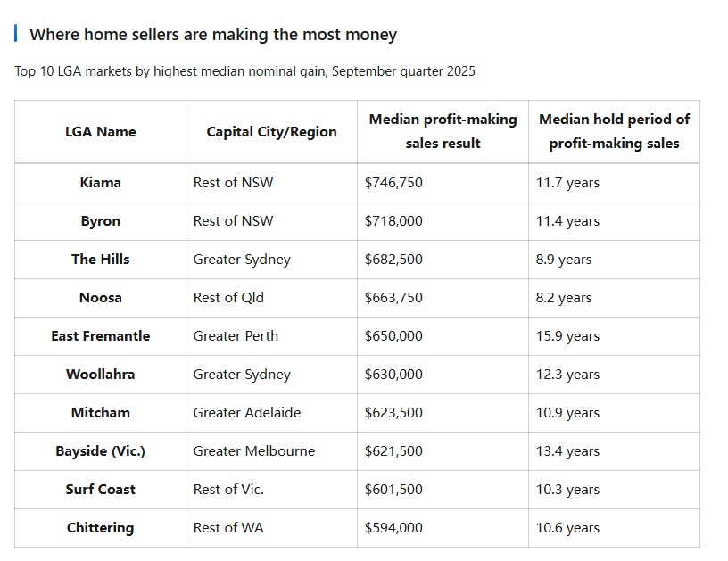Select the Byron LGA name cell
Viewport: 728px width, 561px height.
101,221
